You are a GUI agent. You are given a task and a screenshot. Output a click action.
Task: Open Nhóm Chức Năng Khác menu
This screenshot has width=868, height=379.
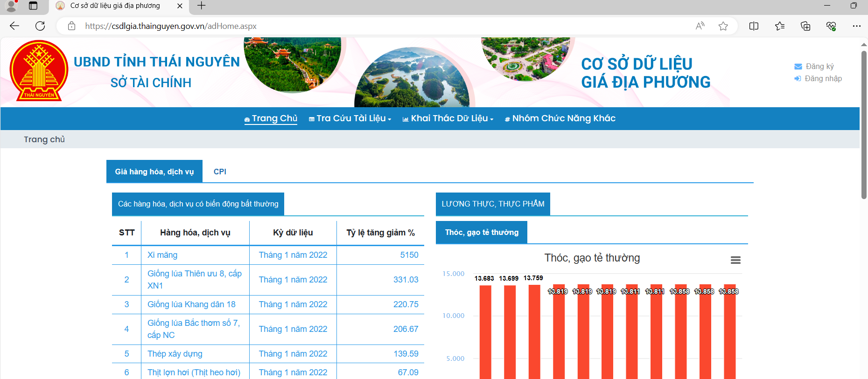[x=560, y=118]
